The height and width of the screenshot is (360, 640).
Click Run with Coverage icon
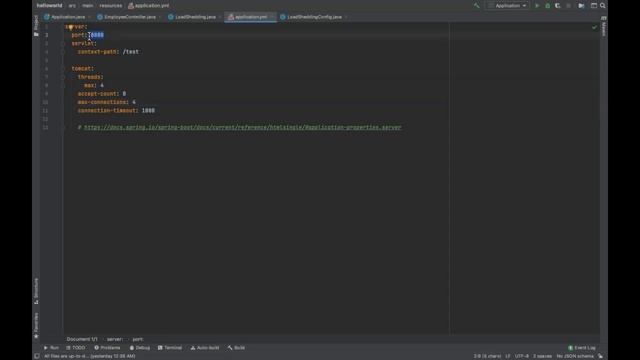(x=558, y=6)
